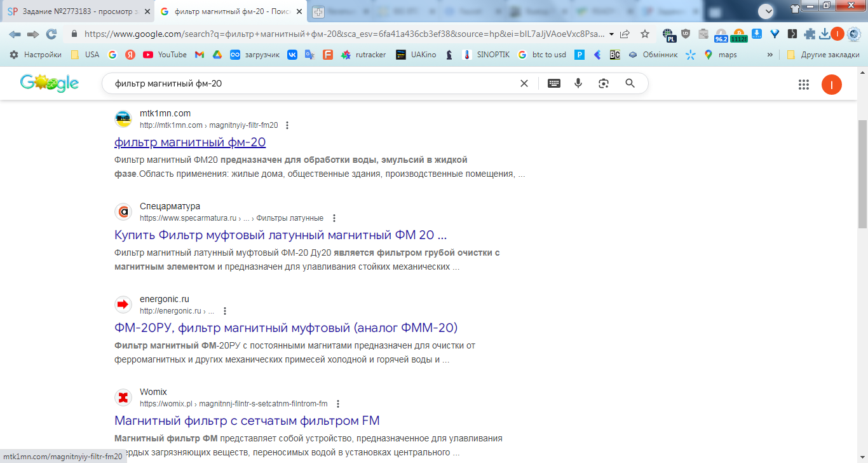The height and width of the screenshot is (463, 868).
Task: Open the Figma-style F bookmark
Action: [328, 55]
